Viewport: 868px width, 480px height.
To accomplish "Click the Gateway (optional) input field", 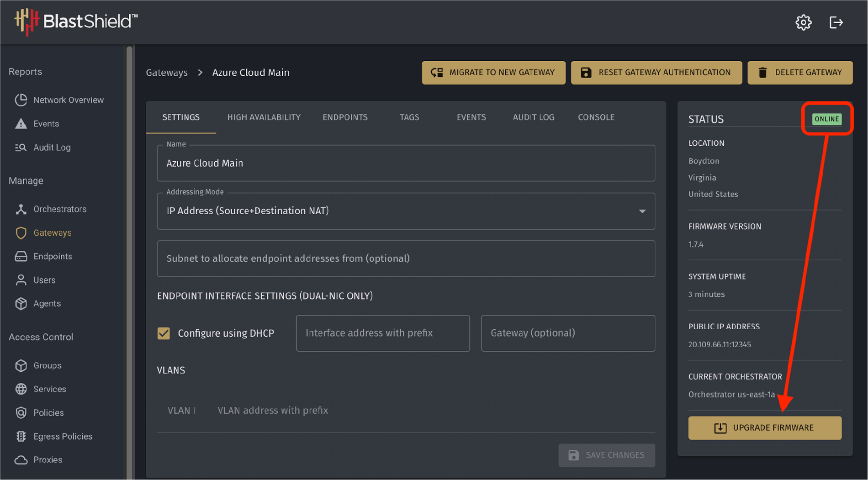I will point(568,333).
